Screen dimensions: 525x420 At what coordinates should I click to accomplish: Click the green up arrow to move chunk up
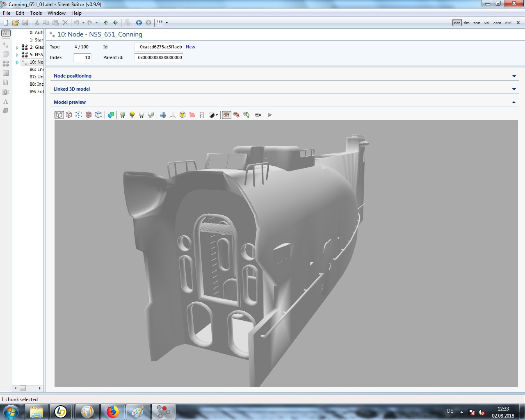click(106, 23)
